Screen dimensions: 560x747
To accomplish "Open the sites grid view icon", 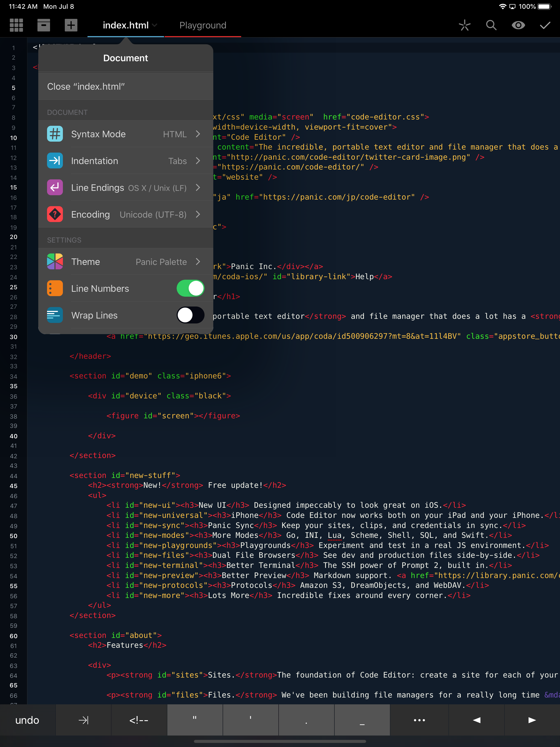I will click(x=16, y=25).
